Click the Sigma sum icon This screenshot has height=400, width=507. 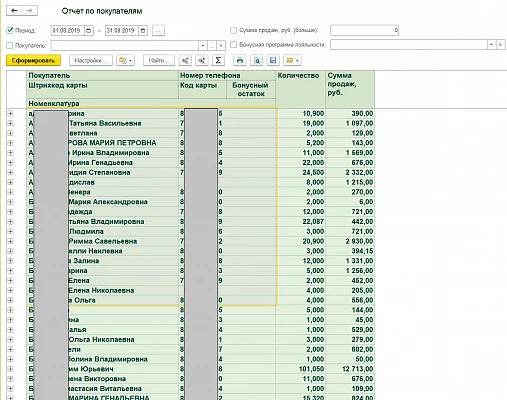coord(218,60)
